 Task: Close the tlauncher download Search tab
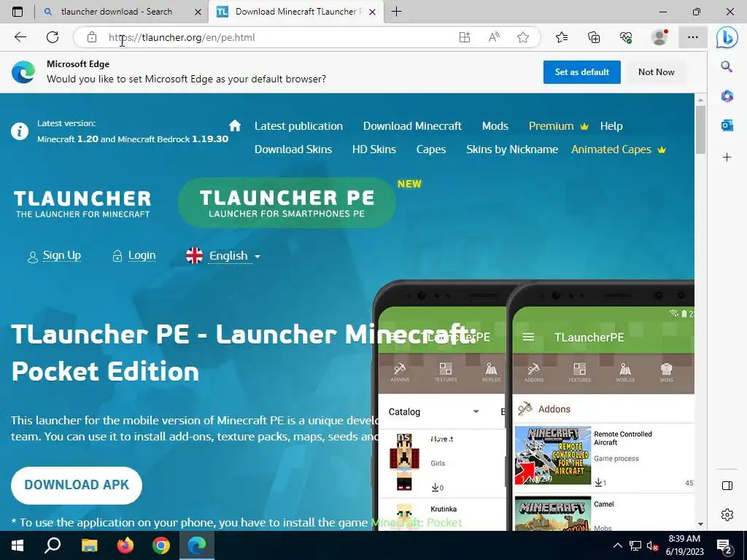(198, 12)
